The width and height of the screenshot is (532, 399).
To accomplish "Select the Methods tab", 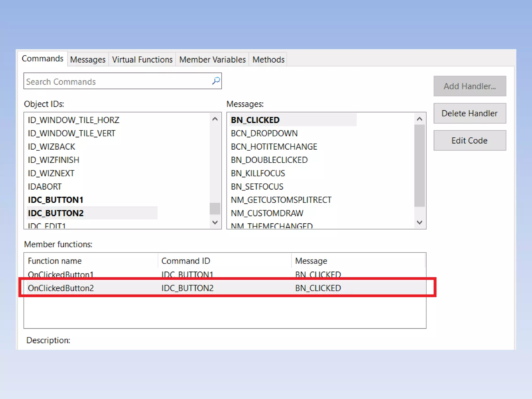I will tap(268, 59).
